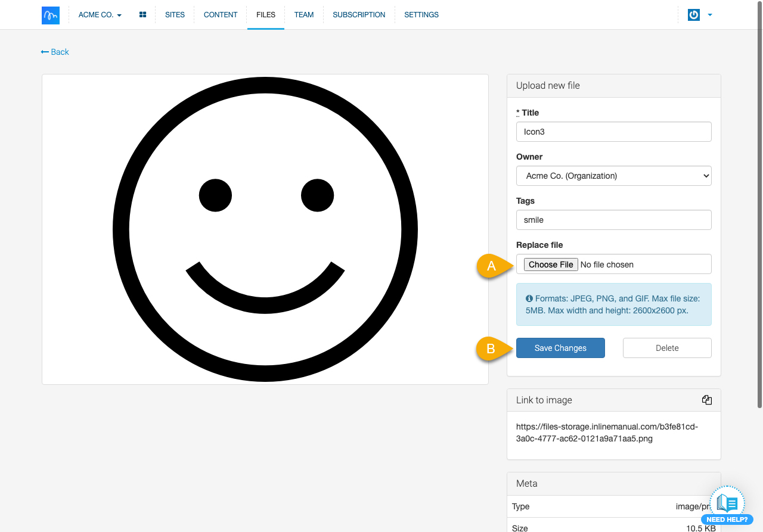Image resolution: width=763 pixels, height=532 pixels.
Task: Expand the user menu caret
Action: (x=710, y=15)
